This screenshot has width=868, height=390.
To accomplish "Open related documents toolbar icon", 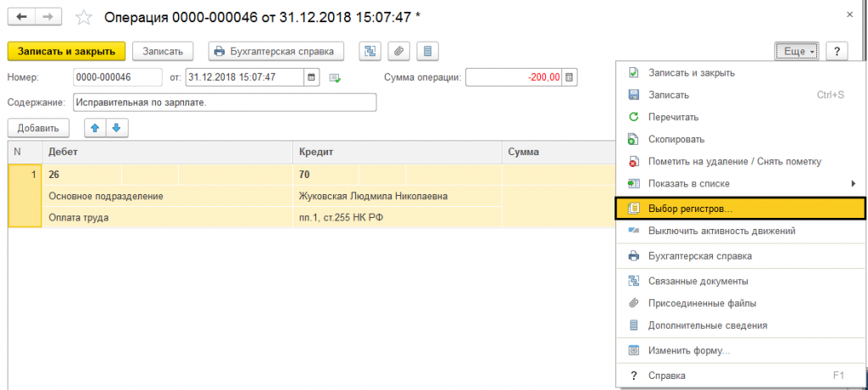I will click(x=370, y=52).
